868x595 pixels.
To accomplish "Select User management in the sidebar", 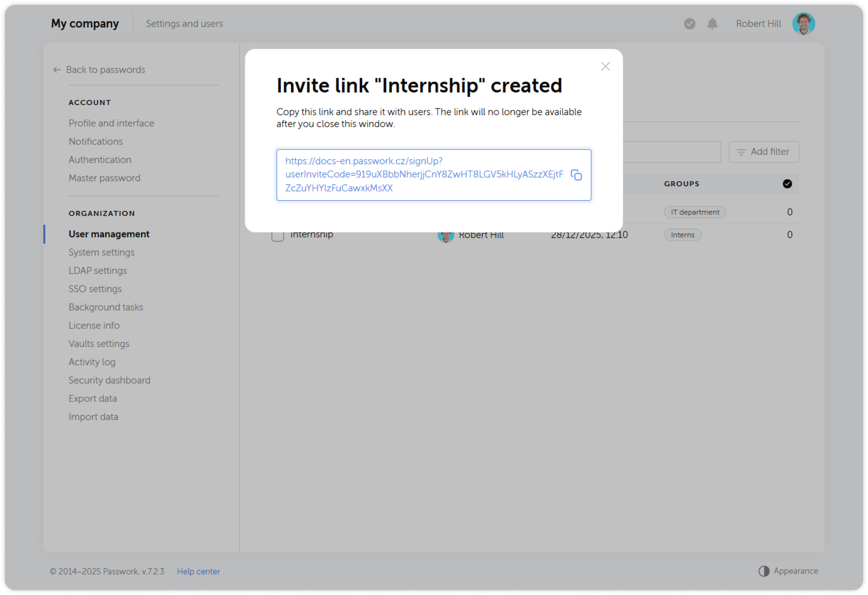I will (109, 234).
